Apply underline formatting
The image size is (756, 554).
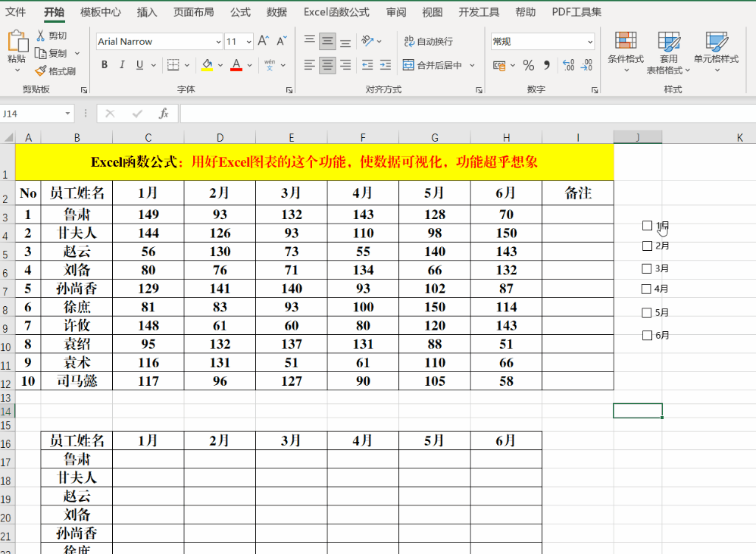pyautogui.click(x=140, y=64)
